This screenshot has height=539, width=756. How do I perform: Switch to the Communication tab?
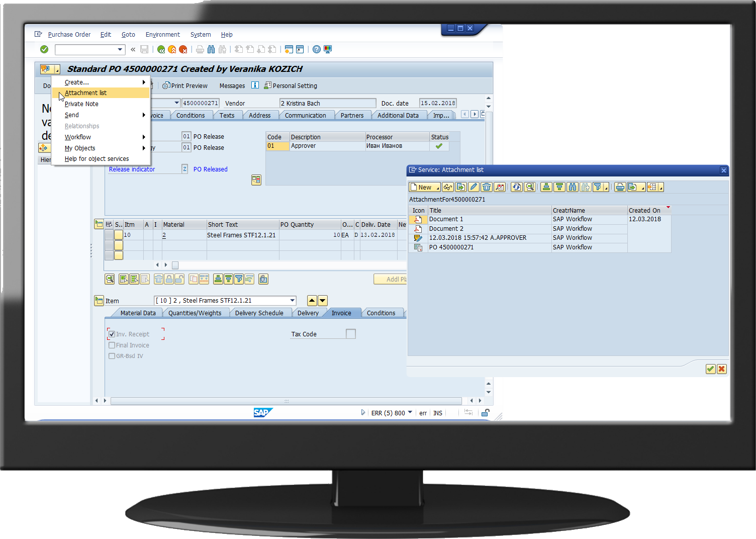pos(305,115)
